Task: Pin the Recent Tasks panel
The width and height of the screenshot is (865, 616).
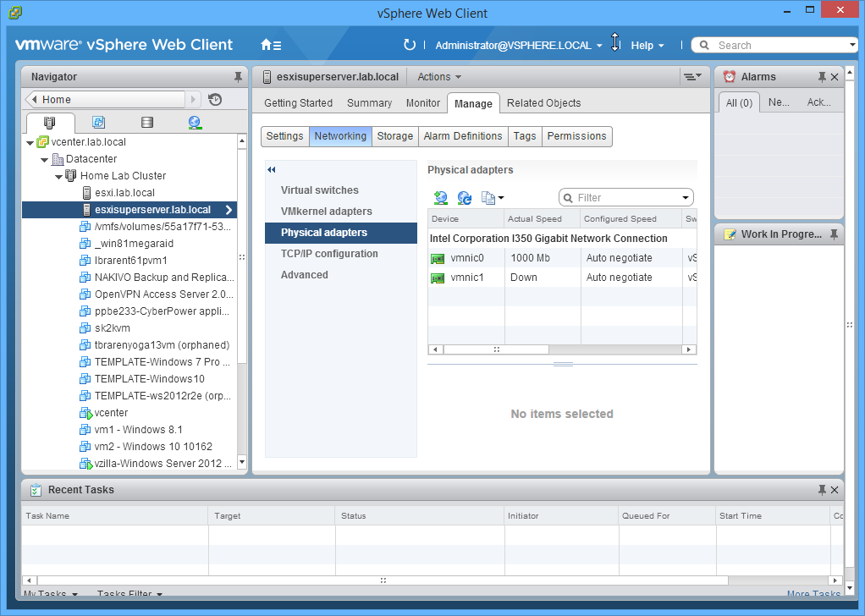Action: [x=822, y=490]
